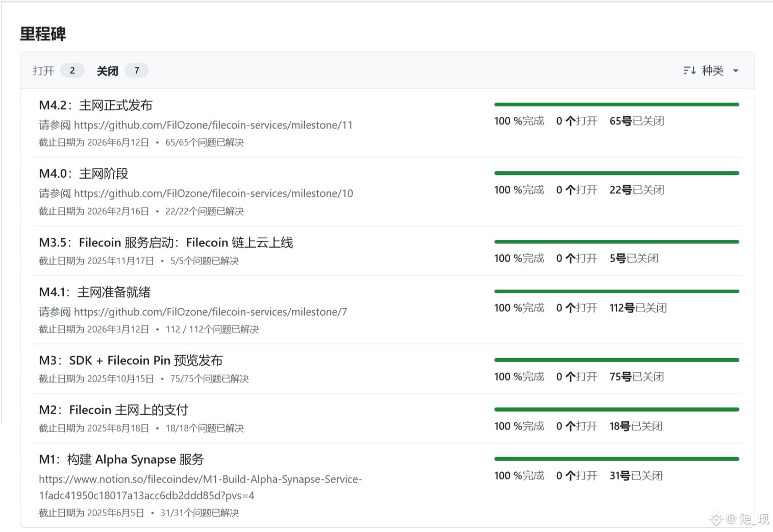Open the 种类 sort menu label

pos(713,70)
